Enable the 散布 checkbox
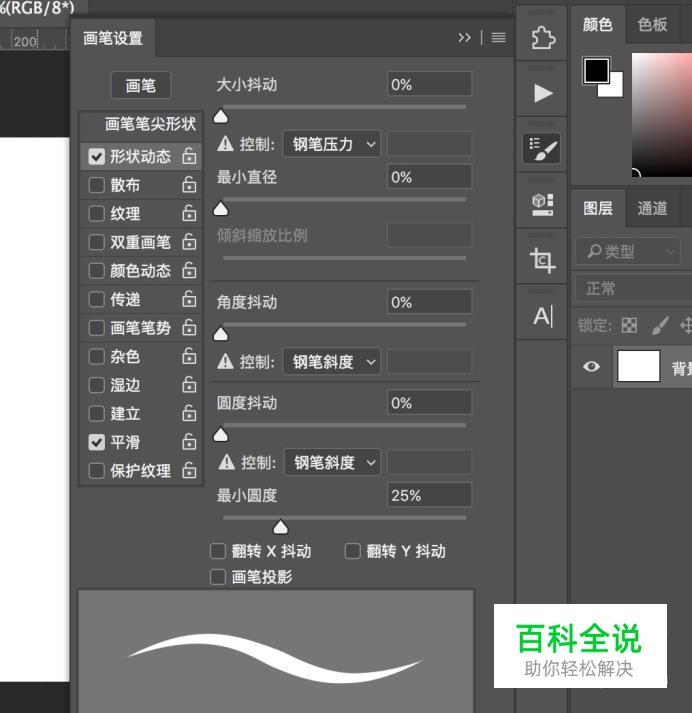 (96, 185)
